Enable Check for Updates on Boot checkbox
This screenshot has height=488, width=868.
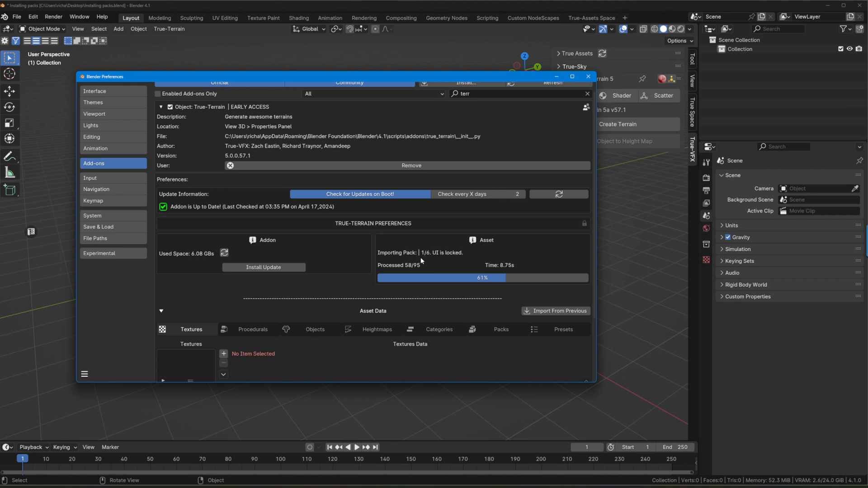click(361, 194)
